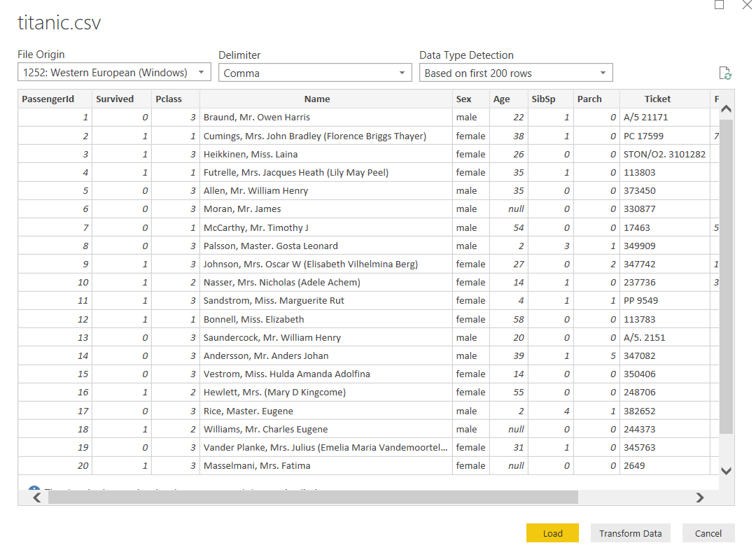Click the horizontal scrollbar left arrow
The width and height of the screenshot is (756, 550).
pos(36,498)
